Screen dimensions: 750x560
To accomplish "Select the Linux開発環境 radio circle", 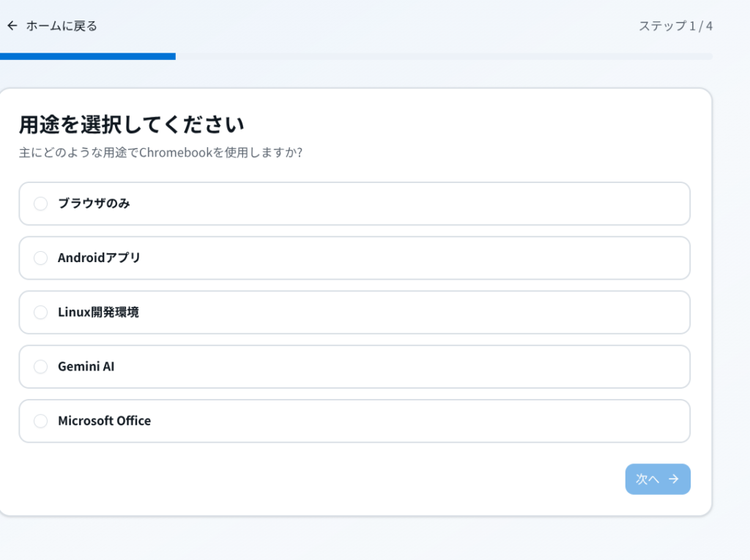I will tap(41, 312).
